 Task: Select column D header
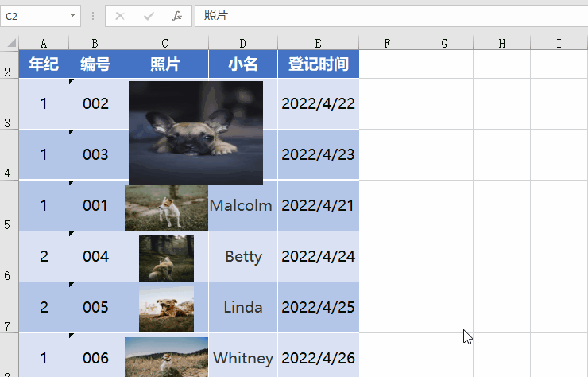tap(243, 43)
